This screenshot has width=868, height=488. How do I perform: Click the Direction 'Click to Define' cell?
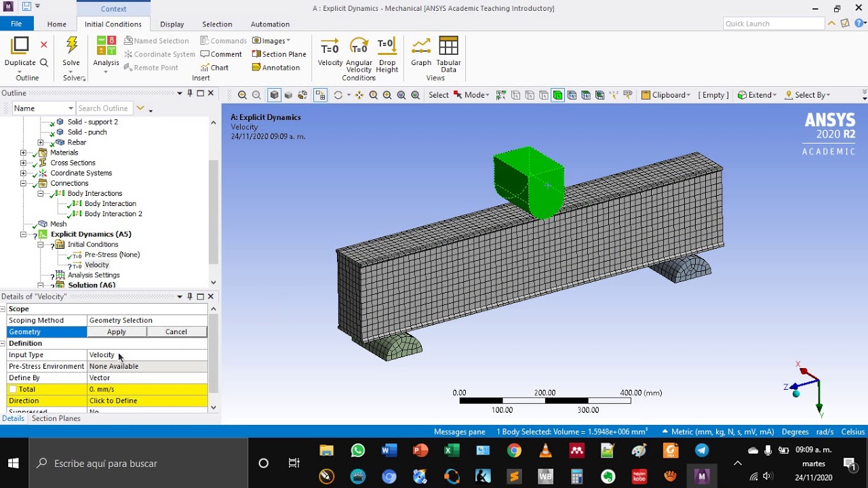click(x=147, y=401)
